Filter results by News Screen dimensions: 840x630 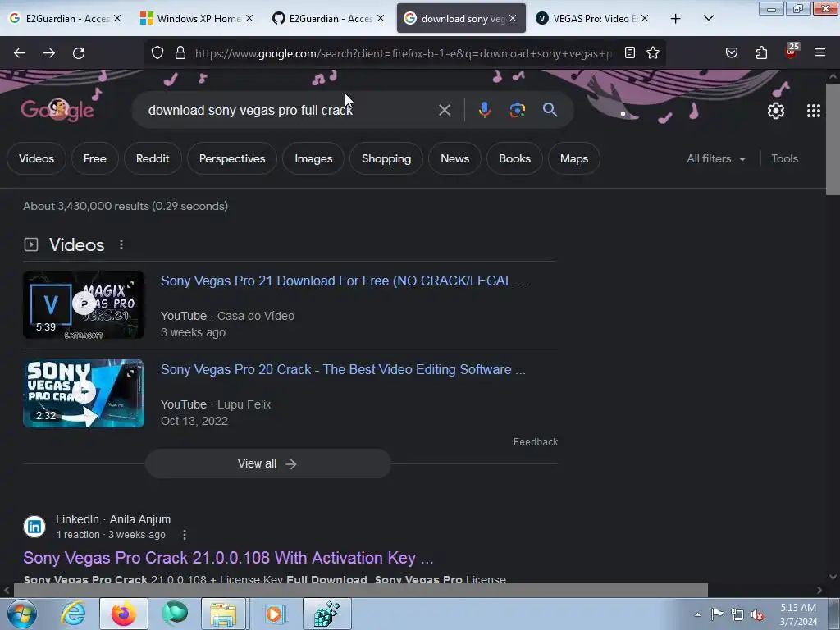[x=454, y=158]
